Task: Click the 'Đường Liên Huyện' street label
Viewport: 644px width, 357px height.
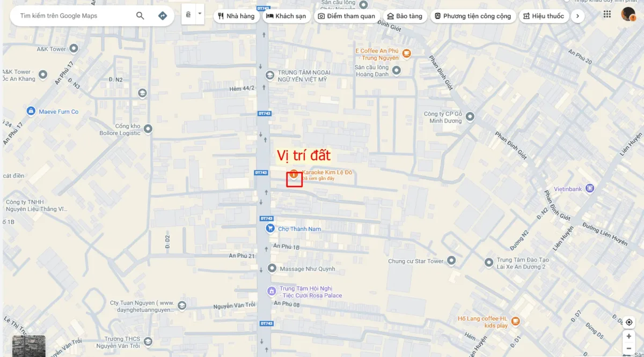Action: tap(605, 234)
